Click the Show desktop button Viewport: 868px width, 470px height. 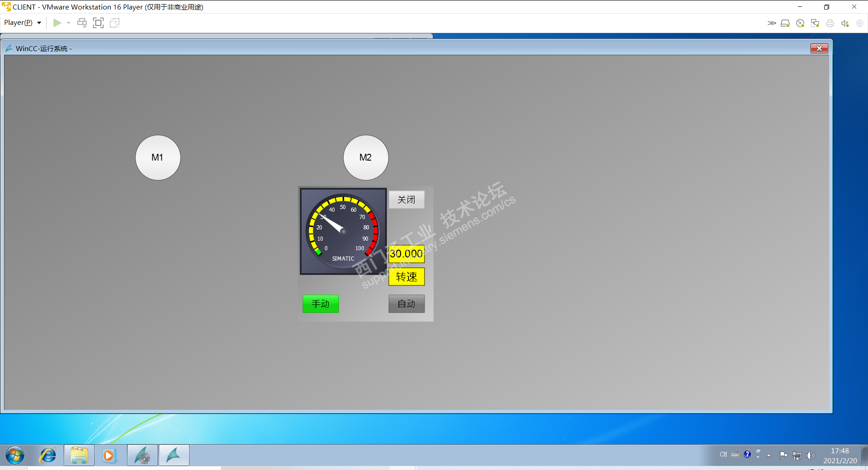[865, 455]
